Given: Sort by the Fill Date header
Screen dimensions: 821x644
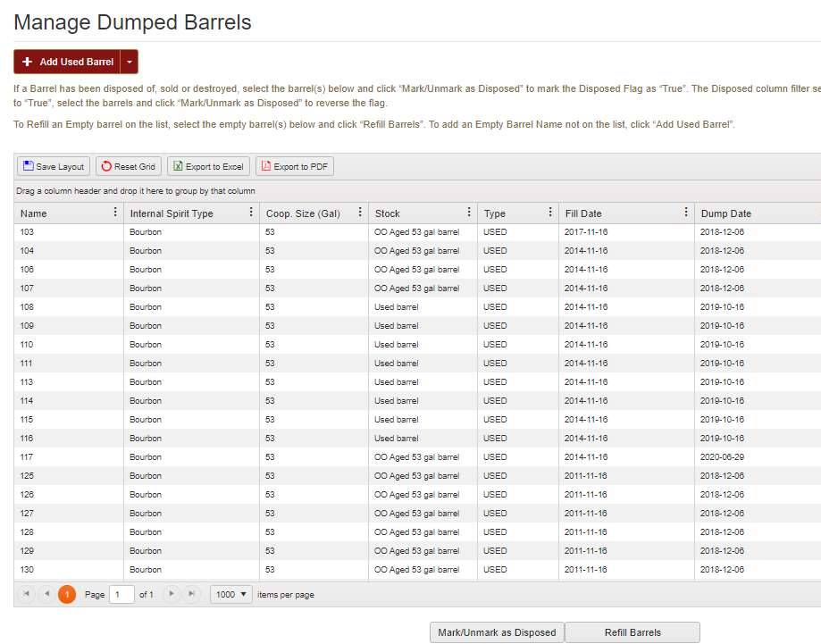Looking at the screenshot, I should [x=583, y=213].
